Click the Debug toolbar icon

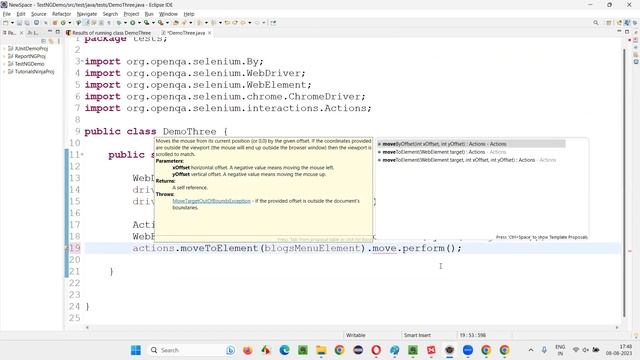(x=119, y=23)
